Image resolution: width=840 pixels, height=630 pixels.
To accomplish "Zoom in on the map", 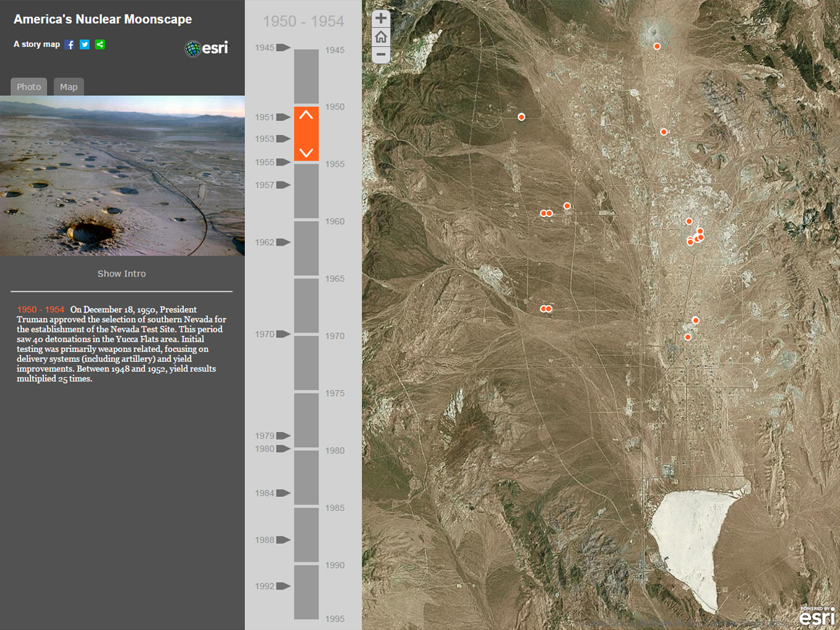I will pos(381,19).
